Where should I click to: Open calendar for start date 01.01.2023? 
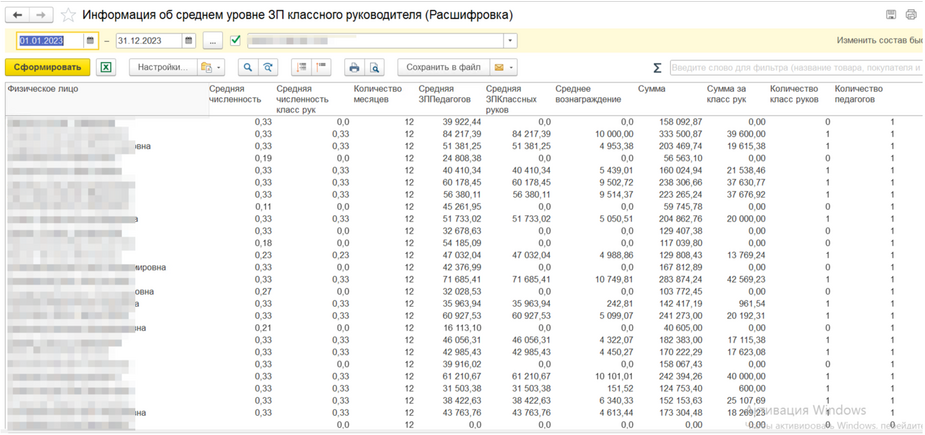click(90, 41)
